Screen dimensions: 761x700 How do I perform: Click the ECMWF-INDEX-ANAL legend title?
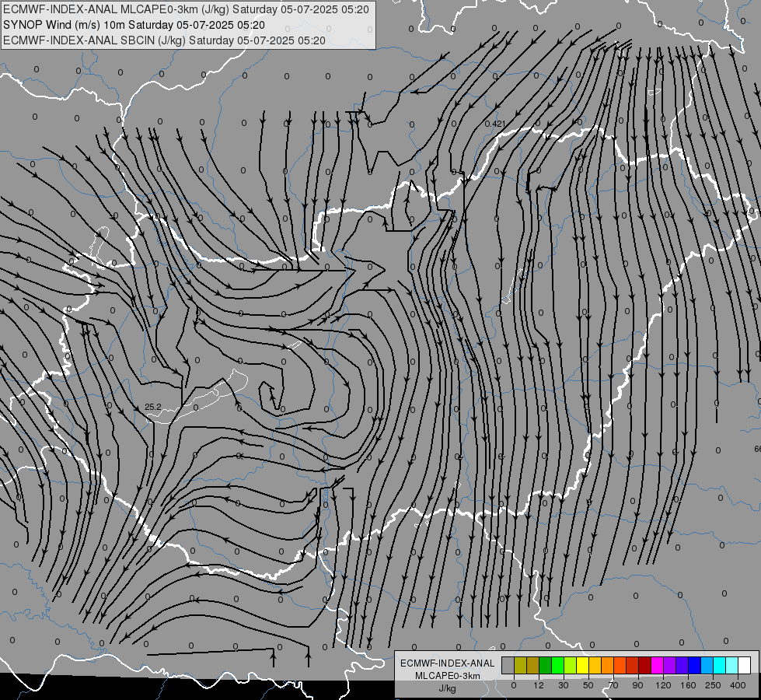pyautogui.click(x=447, y=663)
